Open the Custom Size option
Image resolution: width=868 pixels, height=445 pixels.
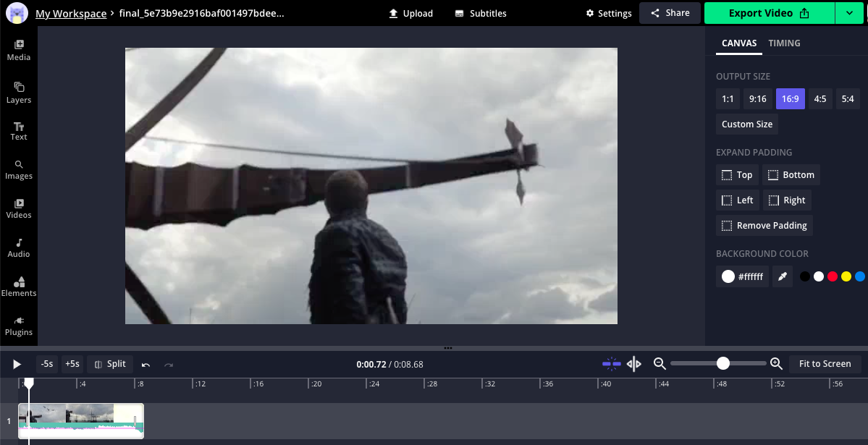tap(746, 124)
